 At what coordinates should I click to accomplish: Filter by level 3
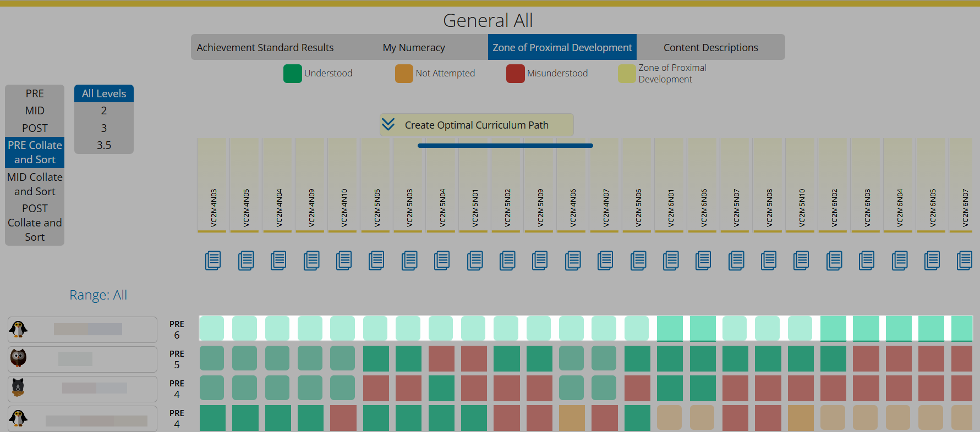point(104,128)
